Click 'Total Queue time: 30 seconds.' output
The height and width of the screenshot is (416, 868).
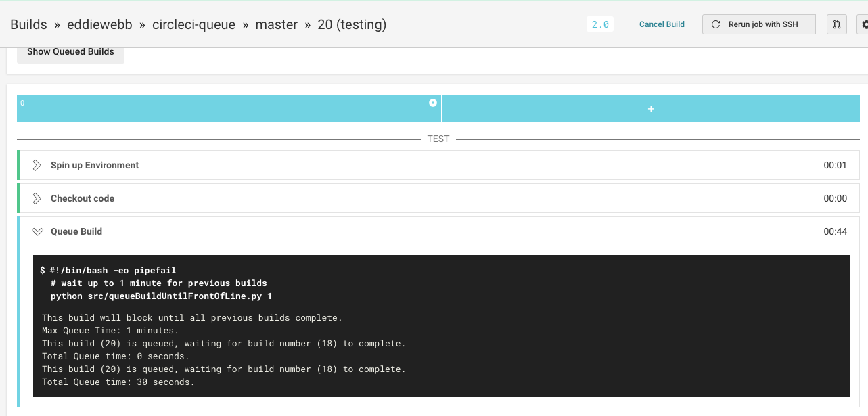point(118,382)
